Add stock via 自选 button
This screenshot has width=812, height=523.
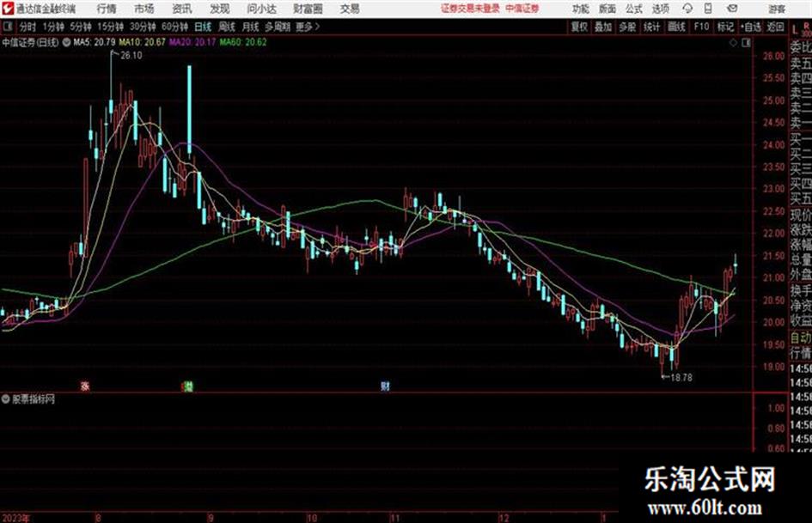[x=750, y=27]
